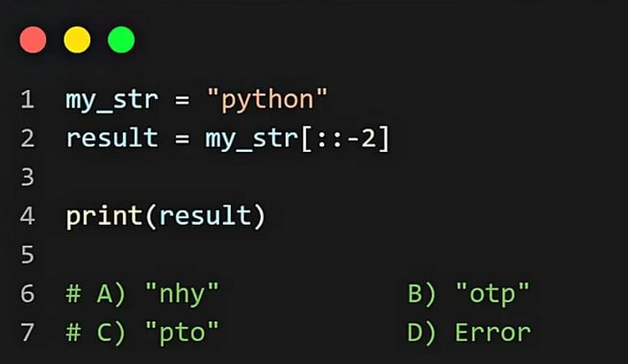The image size is (628, 364).
Task: Click line number 1
Action: (x=27, y=99)
